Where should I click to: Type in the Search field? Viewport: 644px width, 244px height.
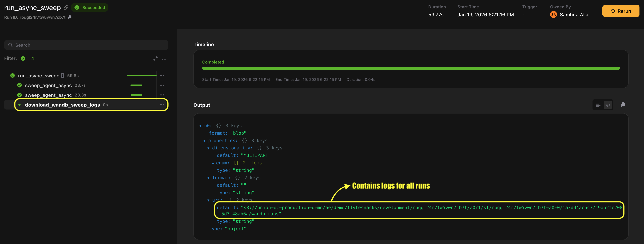click(86, 45)
